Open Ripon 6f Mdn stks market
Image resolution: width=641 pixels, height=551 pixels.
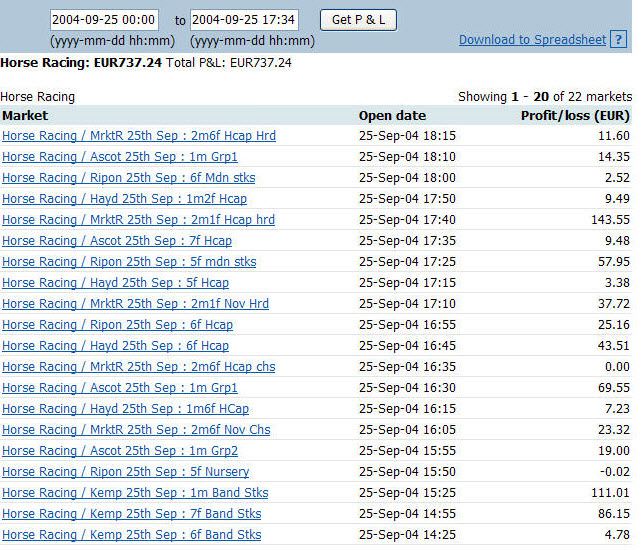(x=129, y=177)
